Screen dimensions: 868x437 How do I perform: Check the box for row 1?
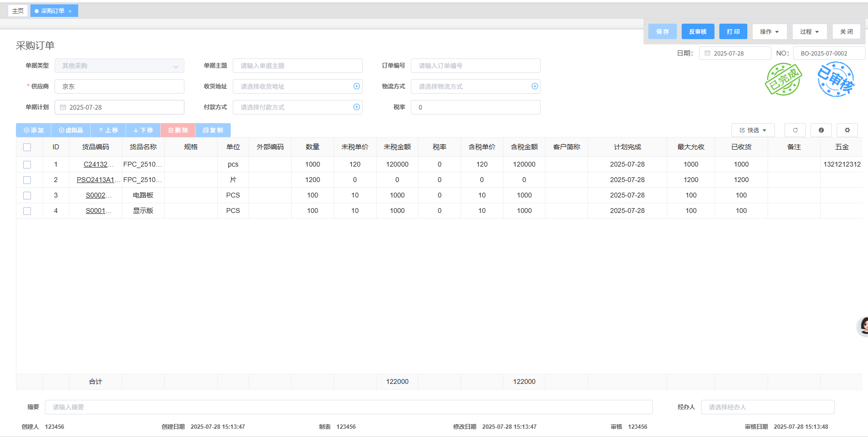coord(27,165)
